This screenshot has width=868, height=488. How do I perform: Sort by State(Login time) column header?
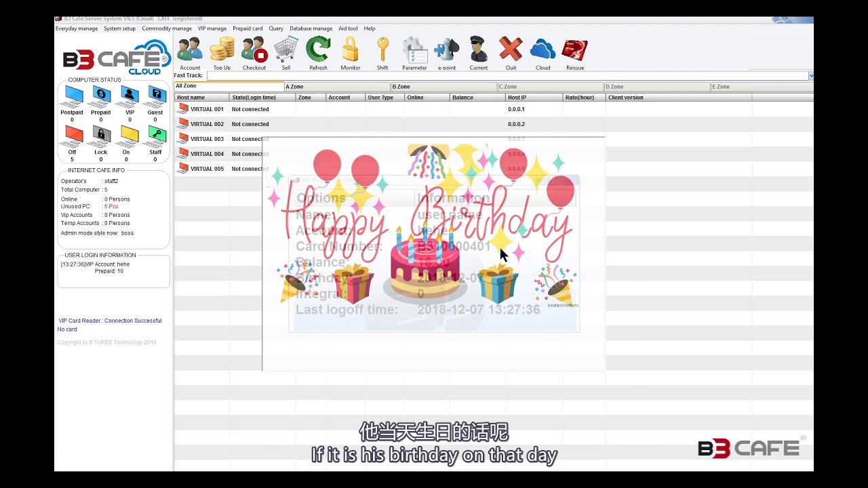coord(262,98)
